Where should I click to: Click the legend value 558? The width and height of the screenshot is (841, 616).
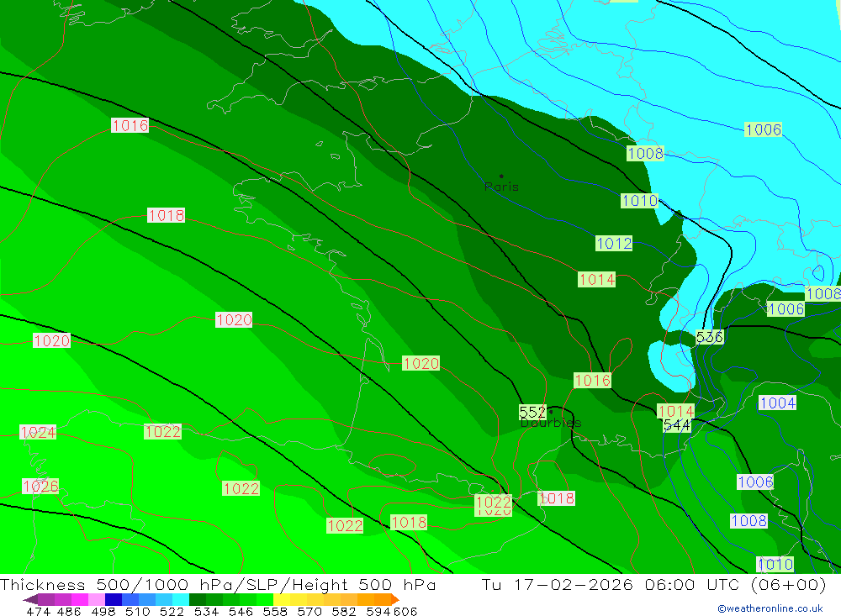click(x=275, y=611)
